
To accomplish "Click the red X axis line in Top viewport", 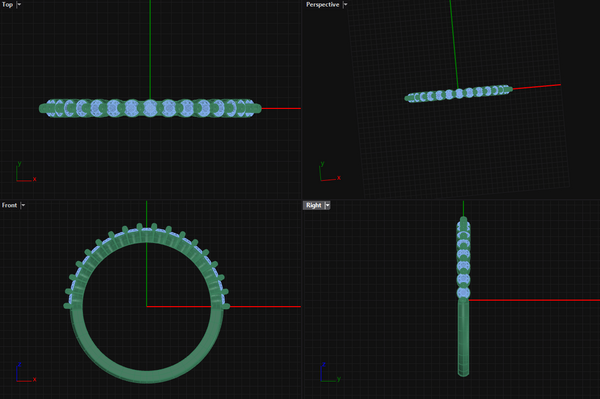I will pos(281,109).
